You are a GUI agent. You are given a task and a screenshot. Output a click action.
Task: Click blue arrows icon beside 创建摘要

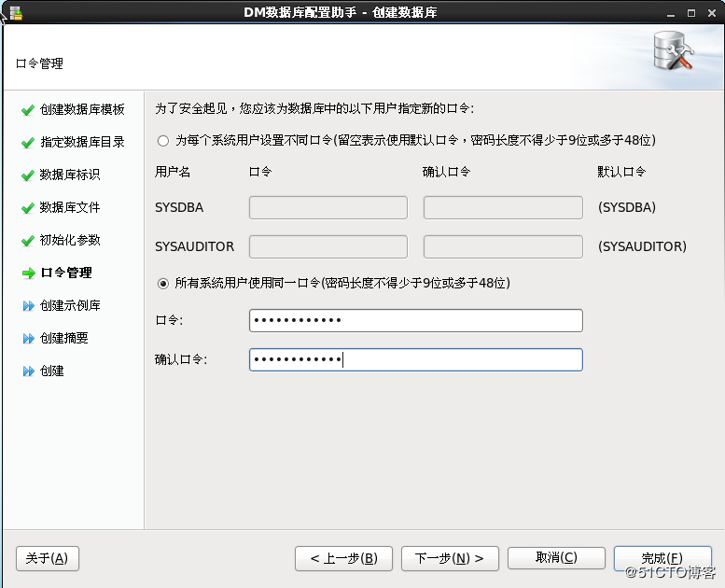pyautogui.click(x=29, y=339)
